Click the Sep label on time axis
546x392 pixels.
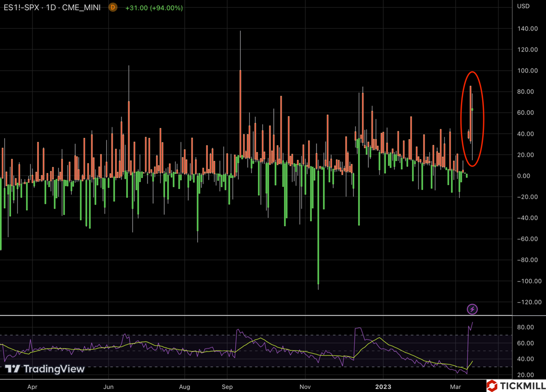click(x=227, y=387)
